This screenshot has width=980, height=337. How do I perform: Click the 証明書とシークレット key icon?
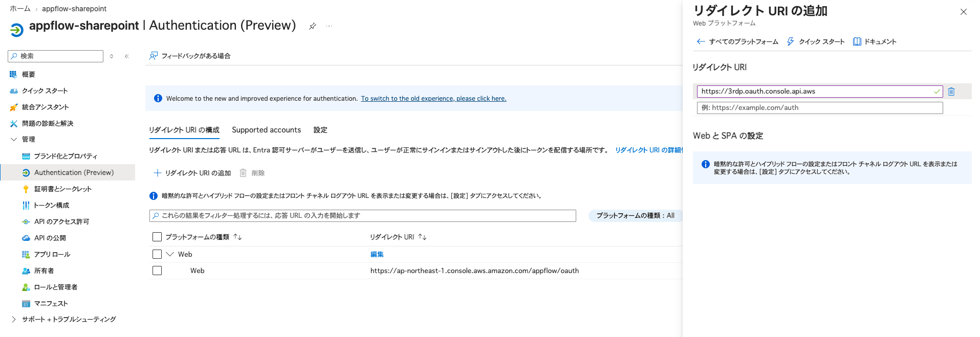click(x=26, y=189)
